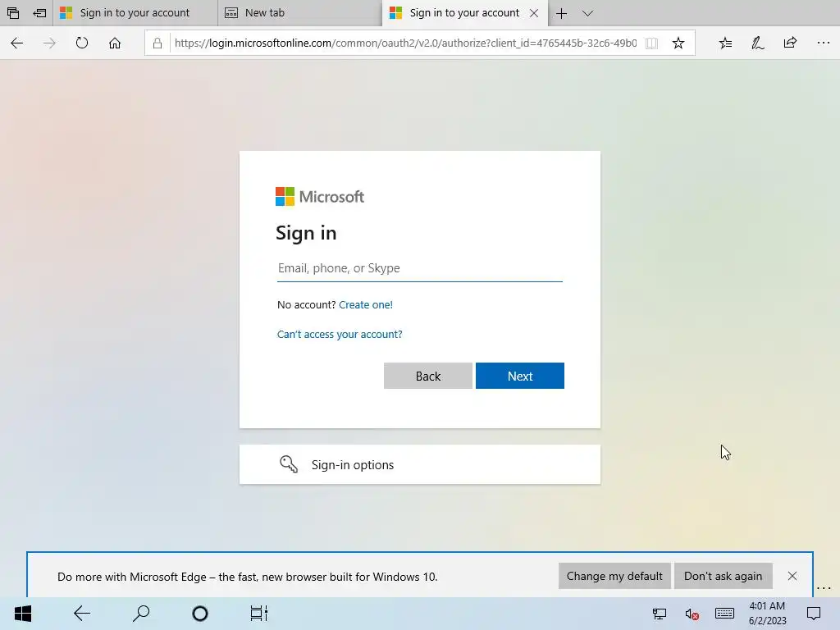The image size is (840, 630).
Task: Go to the home page
Action: [115, 43]
